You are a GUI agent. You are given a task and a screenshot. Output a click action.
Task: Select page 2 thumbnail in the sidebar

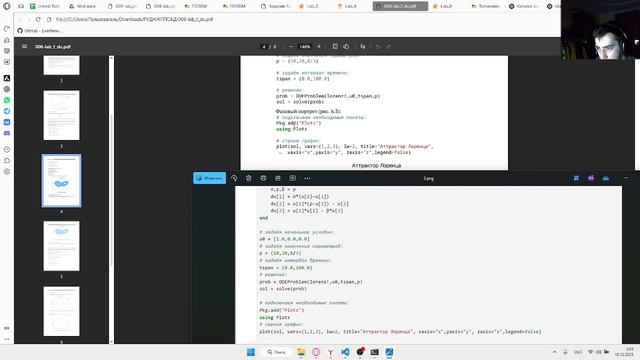point(62,66)
